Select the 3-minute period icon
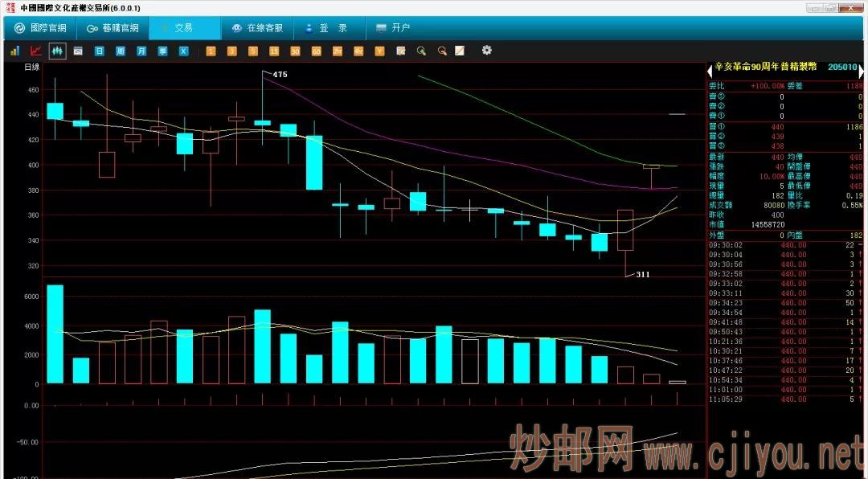Image resolution: width=868 pixels, height=479 pixels. (232, 51)
